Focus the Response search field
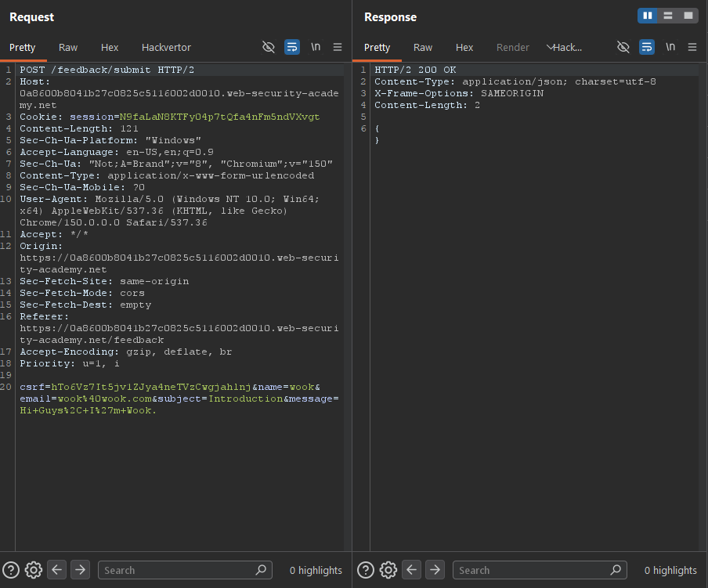Image resolution: width=708 pixels, height=588 pixels. click(x=540, y=570)
